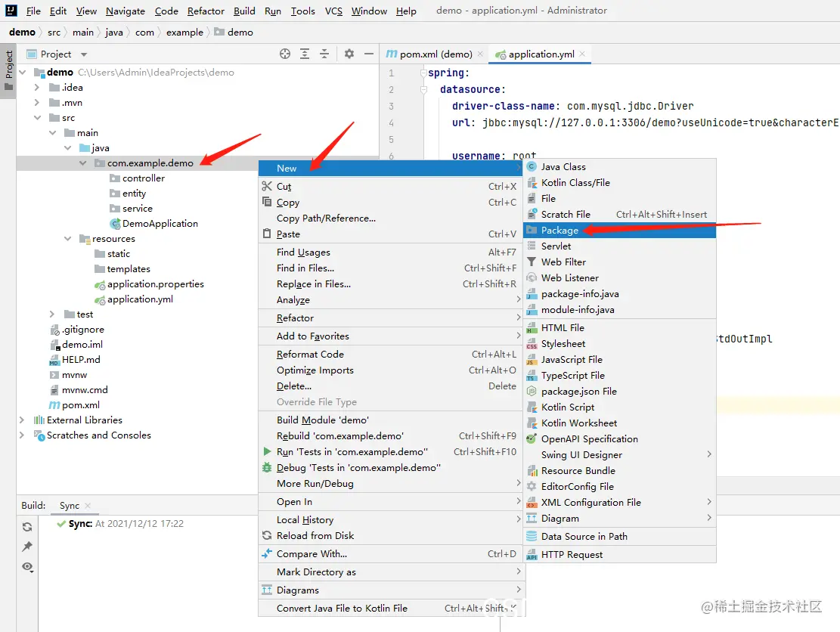Viewport: 840px width, 632px height.
Task: Open the Refactor menu in menu bar
Action: pyautogui.click(x=206, y=11)
